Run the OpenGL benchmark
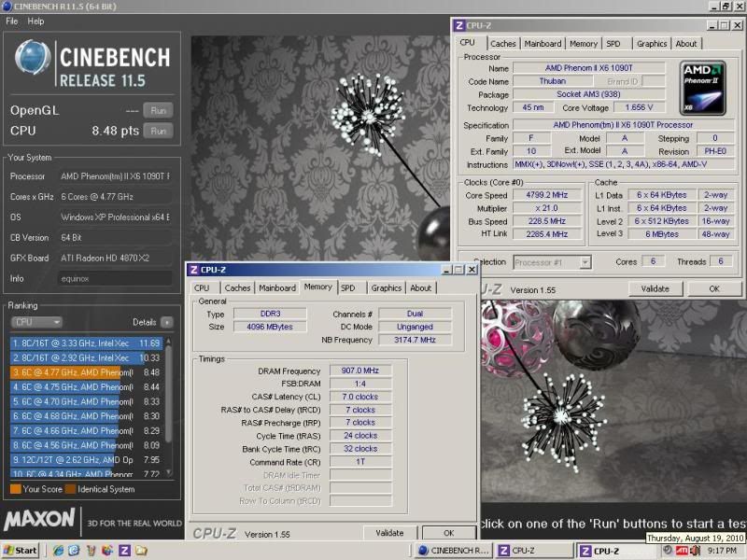 click(158, 110)
